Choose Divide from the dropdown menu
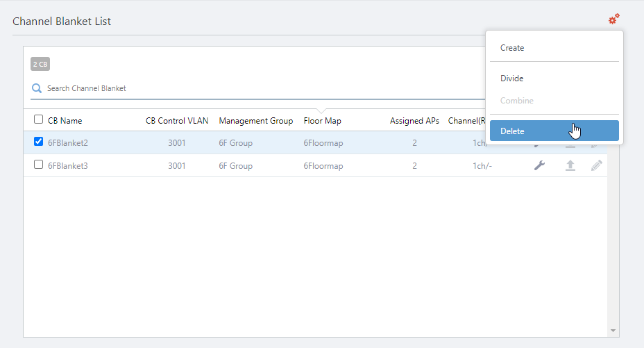This screenshot has height=348, width=644. pos(512,78)
